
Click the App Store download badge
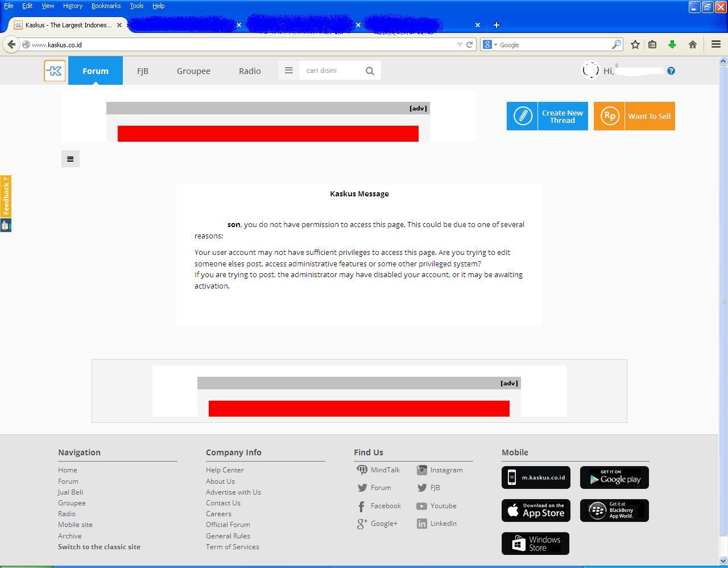pyautogui.click(x=536, y=511)
